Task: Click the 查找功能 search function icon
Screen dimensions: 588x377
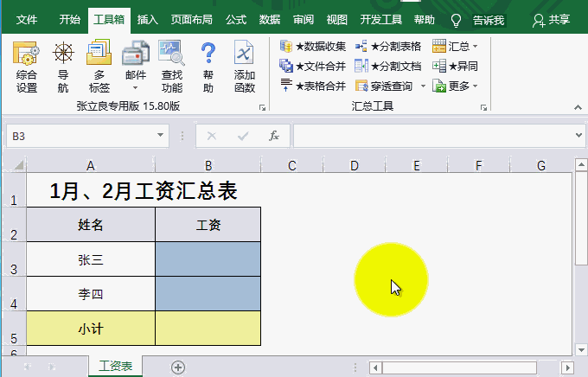Action: pyautogui.click(x=171, y=66)
